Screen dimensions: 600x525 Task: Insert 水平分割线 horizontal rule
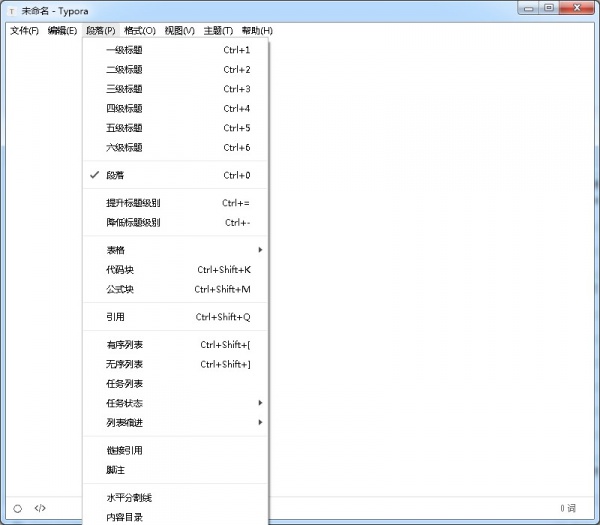click(129, 498)
